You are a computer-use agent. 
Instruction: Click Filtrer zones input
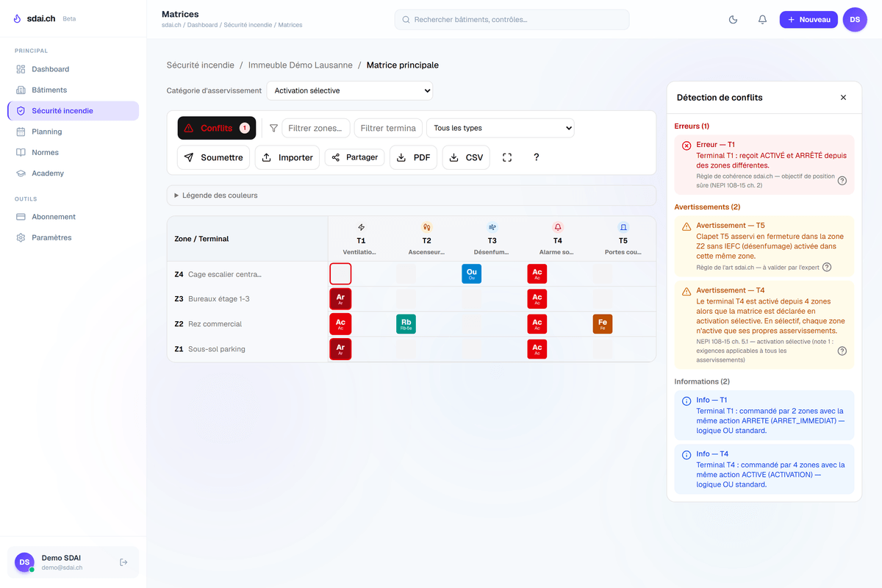(315, 128)
